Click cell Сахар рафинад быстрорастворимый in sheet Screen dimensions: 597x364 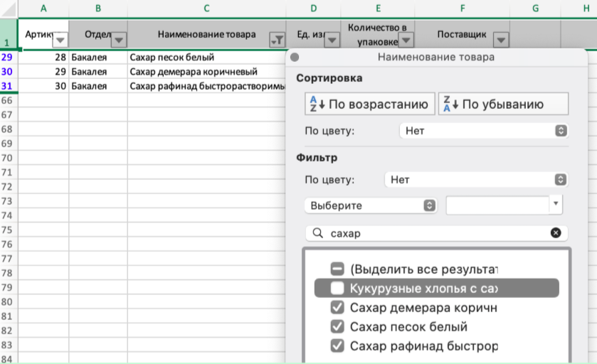click(207, 86)
